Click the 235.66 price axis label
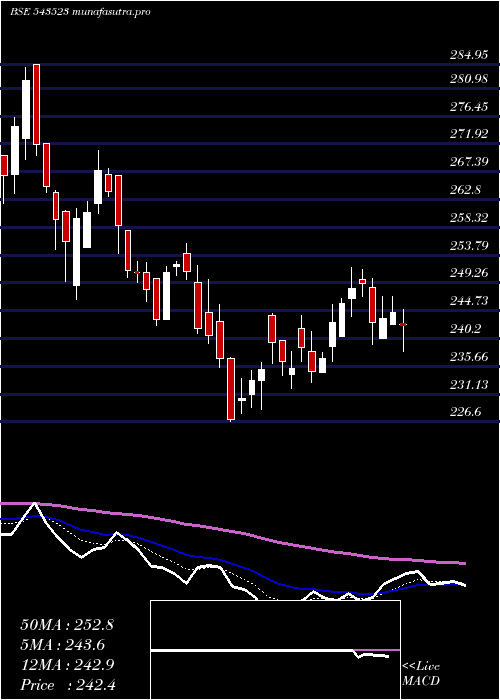 (468, 357)
